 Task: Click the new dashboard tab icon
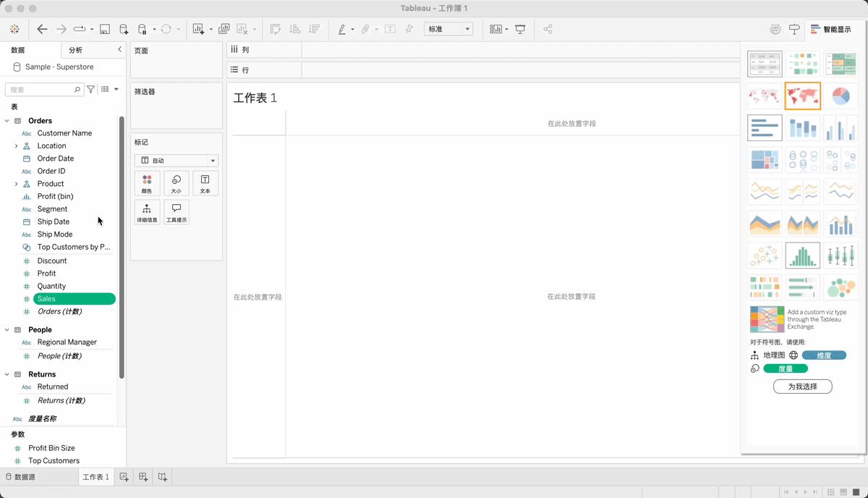click(143, 477)
